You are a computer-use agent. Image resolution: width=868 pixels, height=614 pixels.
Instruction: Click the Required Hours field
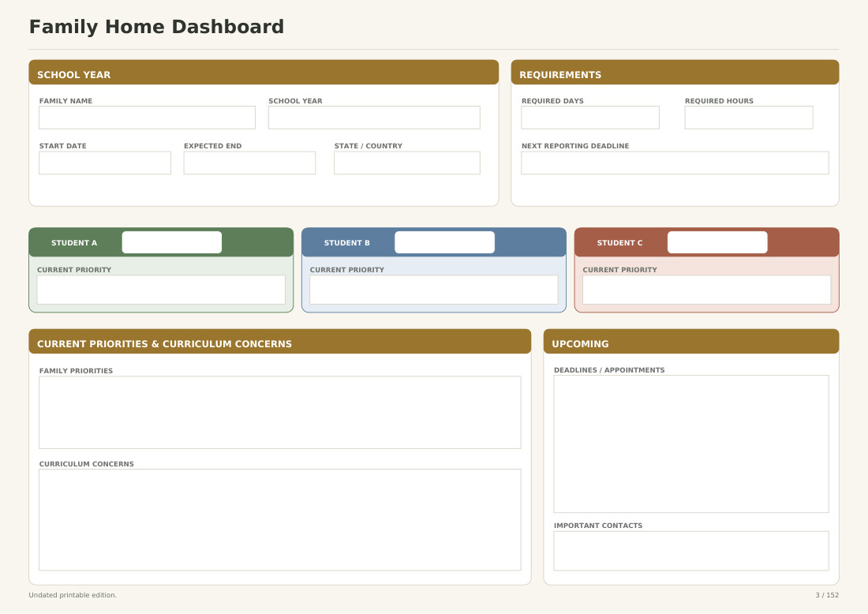point(749,118)
